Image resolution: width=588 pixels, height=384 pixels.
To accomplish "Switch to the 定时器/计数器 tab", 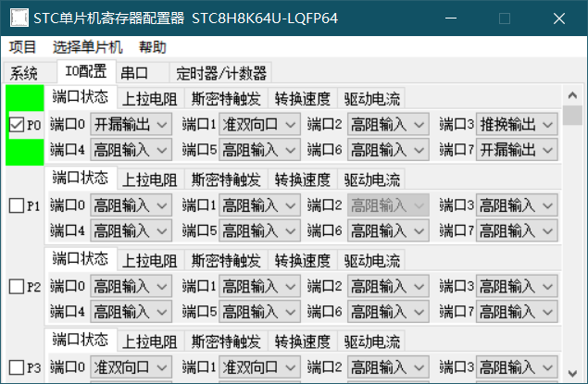I will [x=220, y=73].
